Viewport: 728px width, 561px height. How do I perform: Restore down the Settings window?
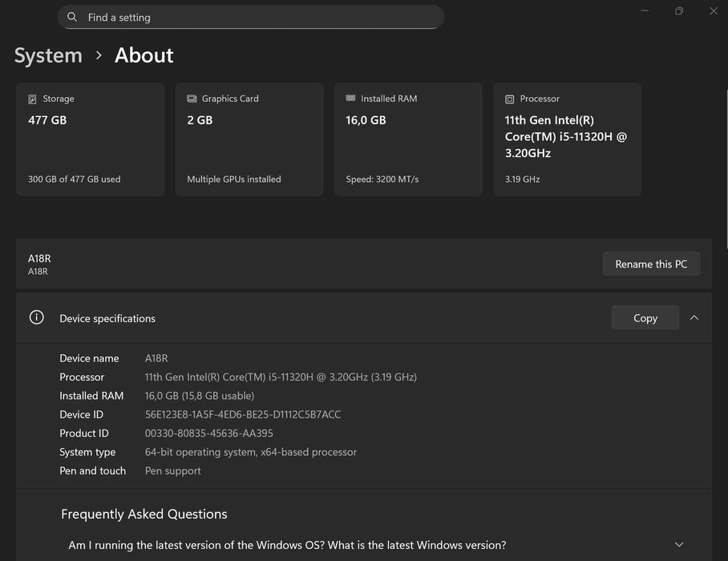(679, 11)
